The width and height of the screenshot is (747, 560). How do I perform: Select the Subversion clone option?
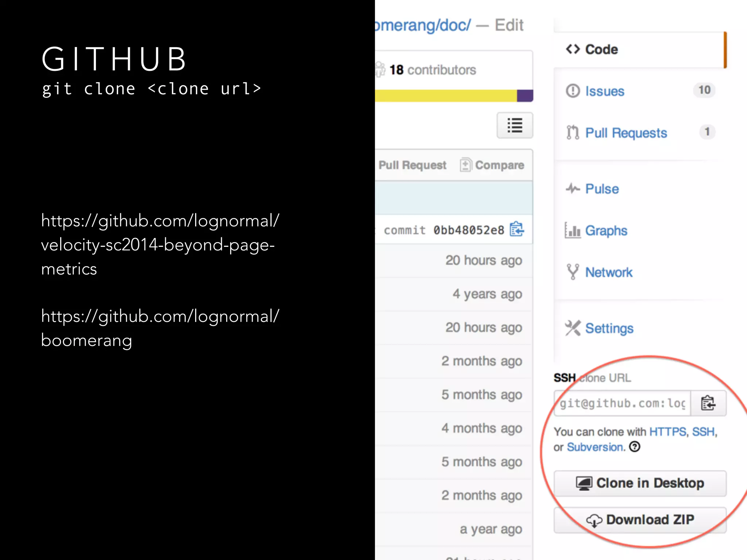[595, 447]
